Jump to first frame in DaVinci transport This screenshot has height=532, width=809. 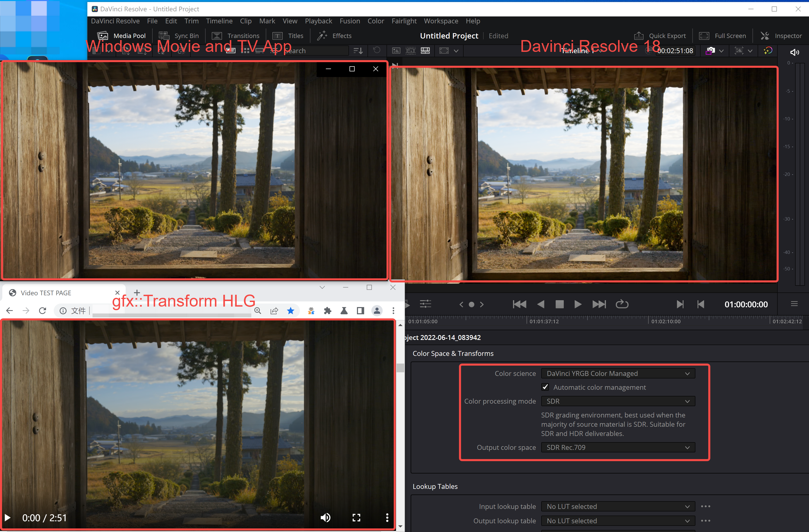[519, 304]
